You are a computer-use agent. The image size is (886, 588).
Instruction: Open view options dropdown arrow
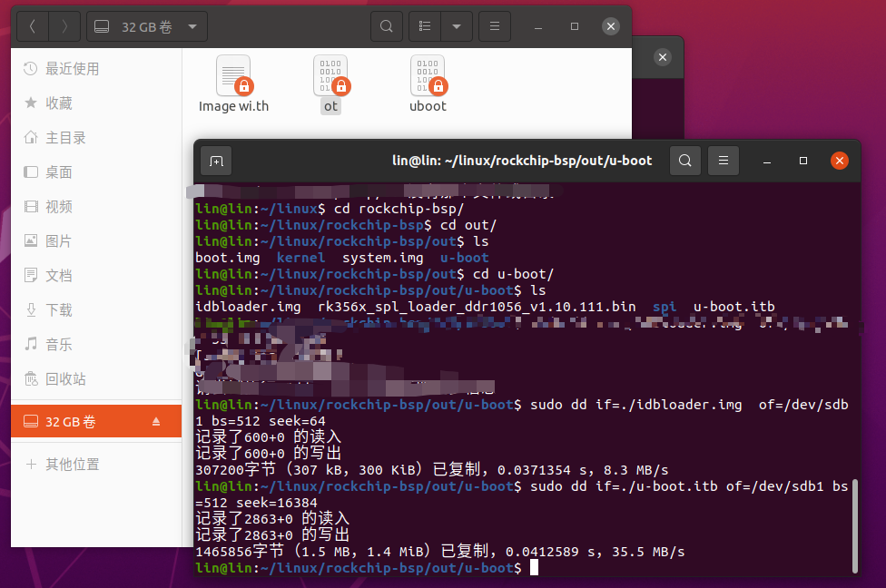point(457,26)
